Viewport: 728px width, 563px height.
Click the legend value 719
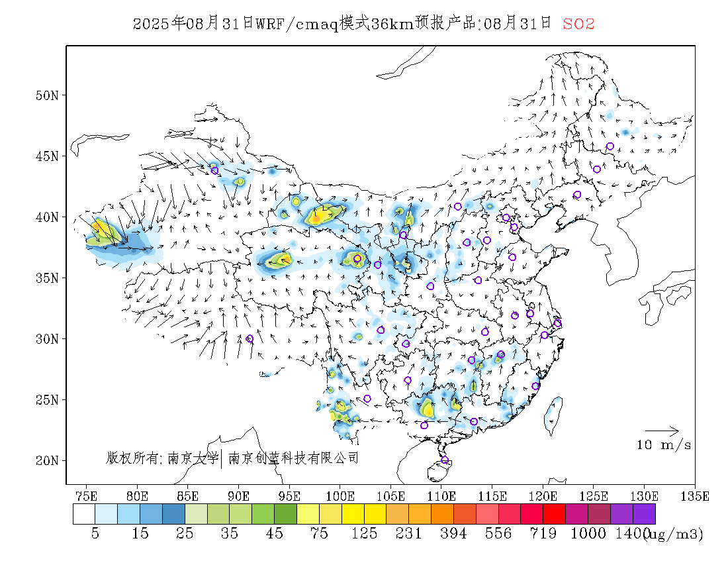[543, 534]
